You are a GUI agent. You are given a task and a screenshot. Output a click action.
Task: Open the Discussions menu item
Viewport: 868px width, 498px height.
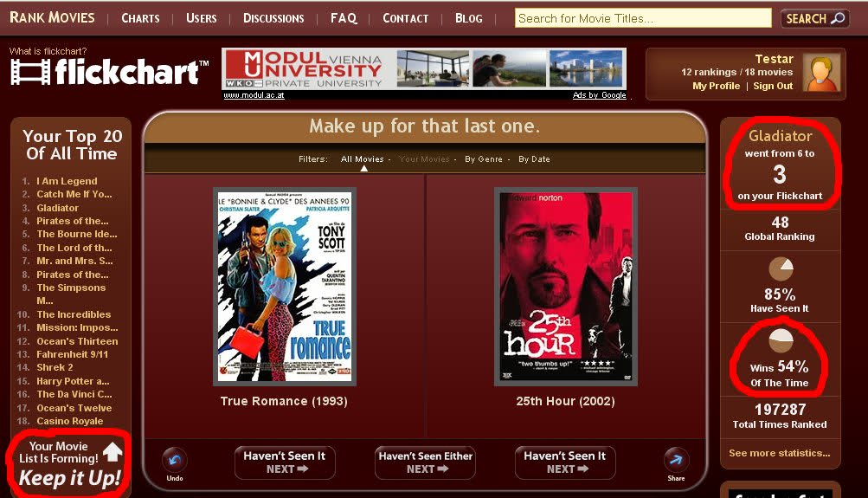(x=273, y=18)
